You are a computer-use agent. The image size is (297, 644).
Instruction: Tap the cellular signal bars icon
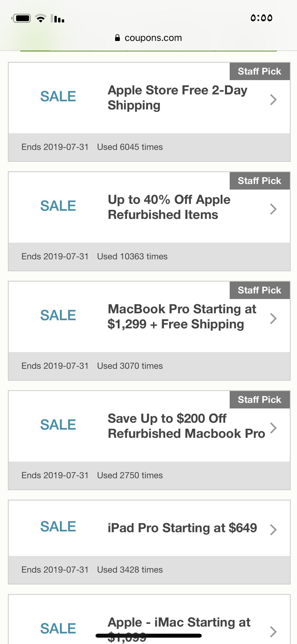click(x=58, y=19)
